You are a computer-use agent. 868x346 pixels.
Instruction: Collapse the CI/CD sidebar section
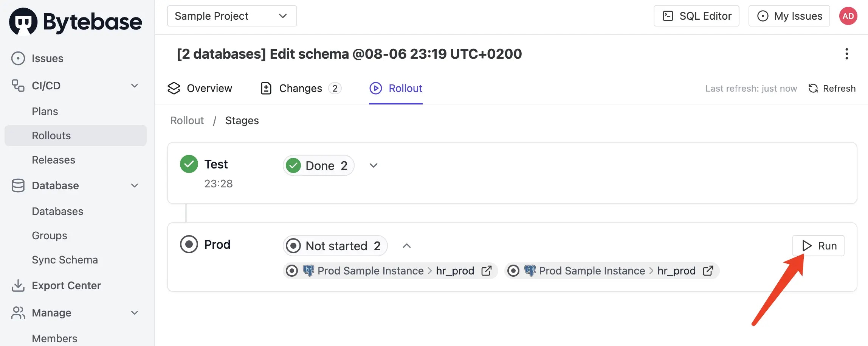134,86
